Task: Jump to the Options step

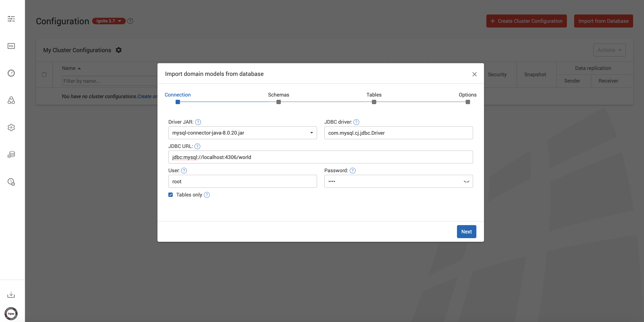Action: 467,95
